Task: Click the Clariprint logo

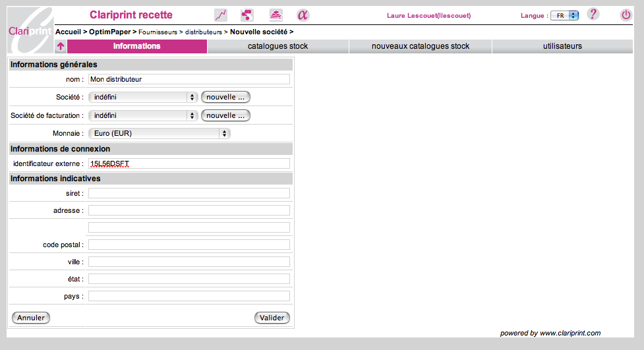Action: click(x=30, y=30)
